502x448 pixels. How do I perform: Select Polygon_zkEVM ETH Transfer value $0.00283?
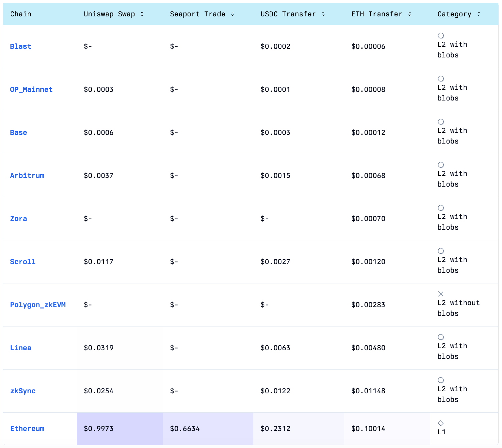coord(368,305)
